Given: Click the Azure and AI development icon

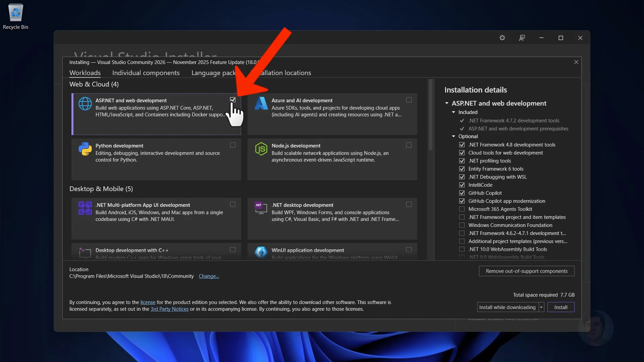Looking at the screenshot, I should pyautogui.click(x=261, y=104).
